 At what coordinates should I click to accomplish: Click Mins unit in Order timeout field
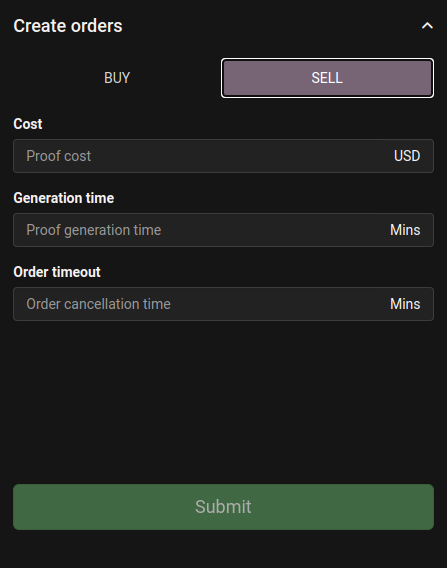405,304
